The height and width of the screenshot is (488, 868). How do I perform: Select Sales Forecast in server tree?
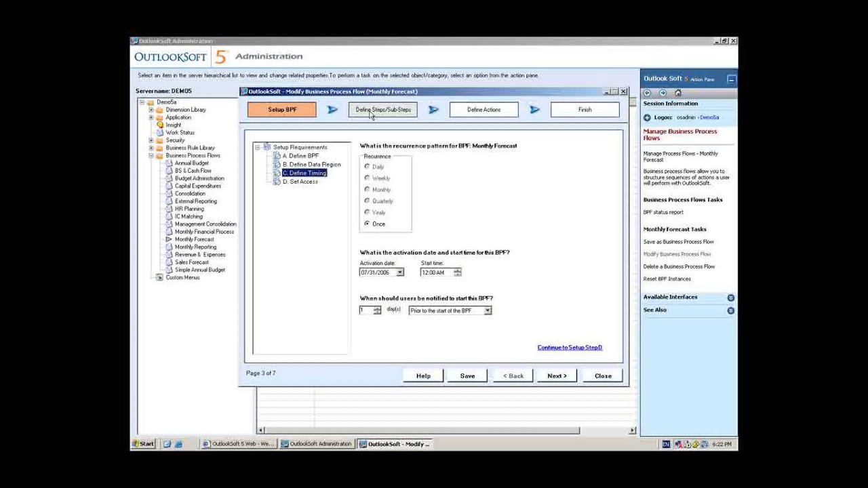pos(192,262)
